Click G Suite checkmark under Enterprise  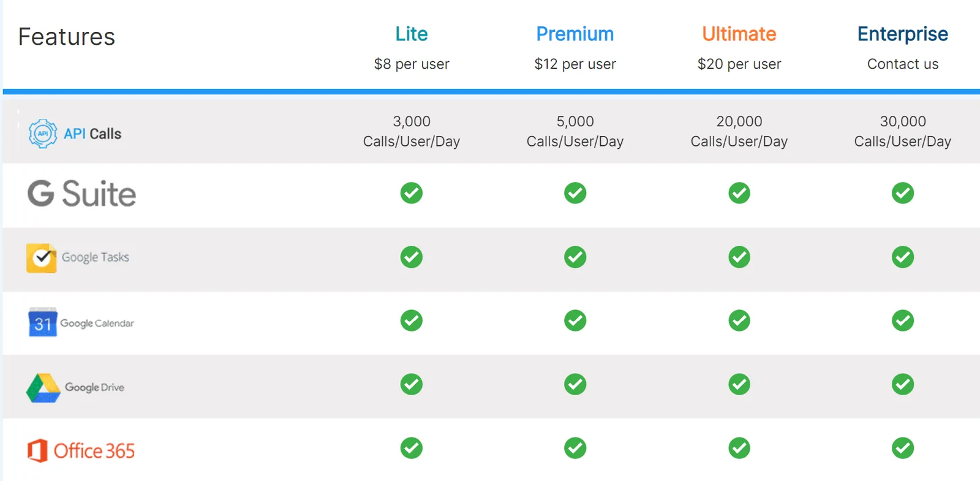coord(903,193)
